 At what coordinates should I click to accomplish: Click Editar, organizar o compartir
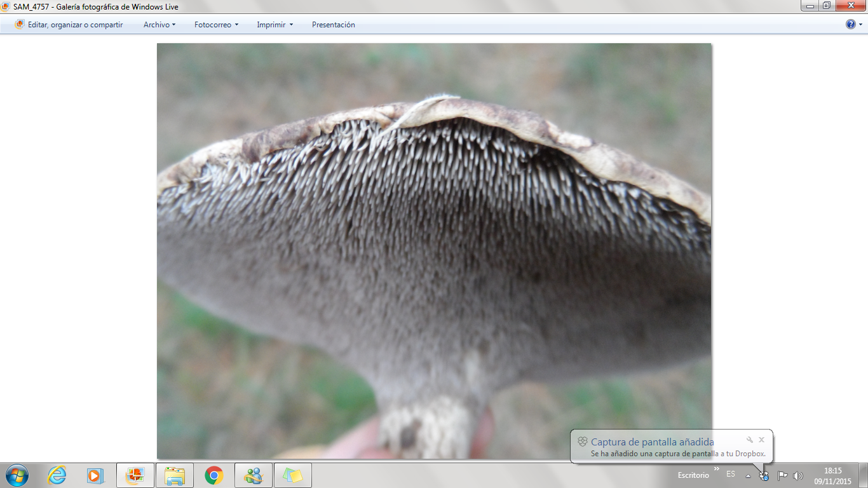tap(69, 25)
